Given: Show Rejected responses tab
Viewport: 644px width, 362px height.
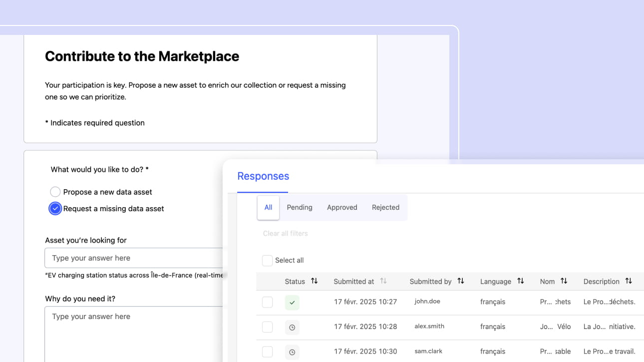Looking at the screenshot, I should click(385, 207).
